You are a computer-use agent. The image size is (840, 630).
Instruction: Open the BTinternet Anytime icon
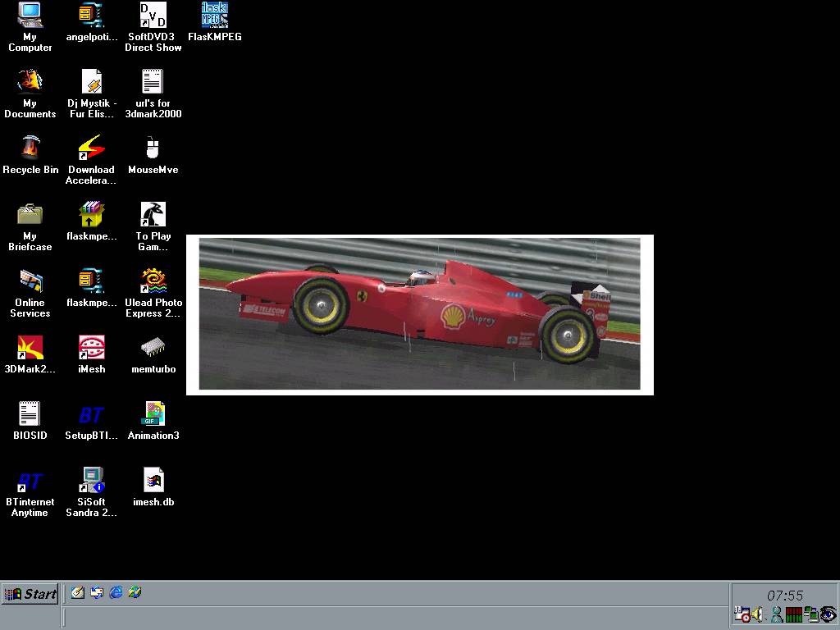point(30,480)
